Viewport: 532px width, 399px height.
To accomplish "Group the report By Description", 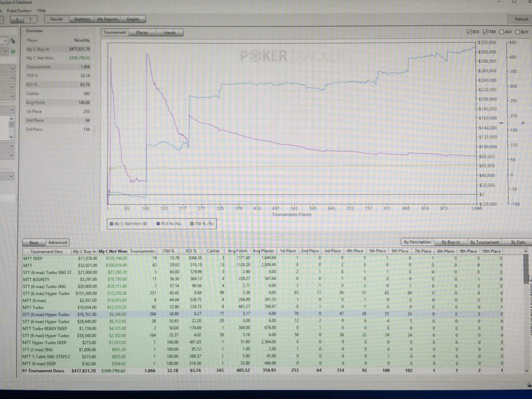I will point(417,242).
